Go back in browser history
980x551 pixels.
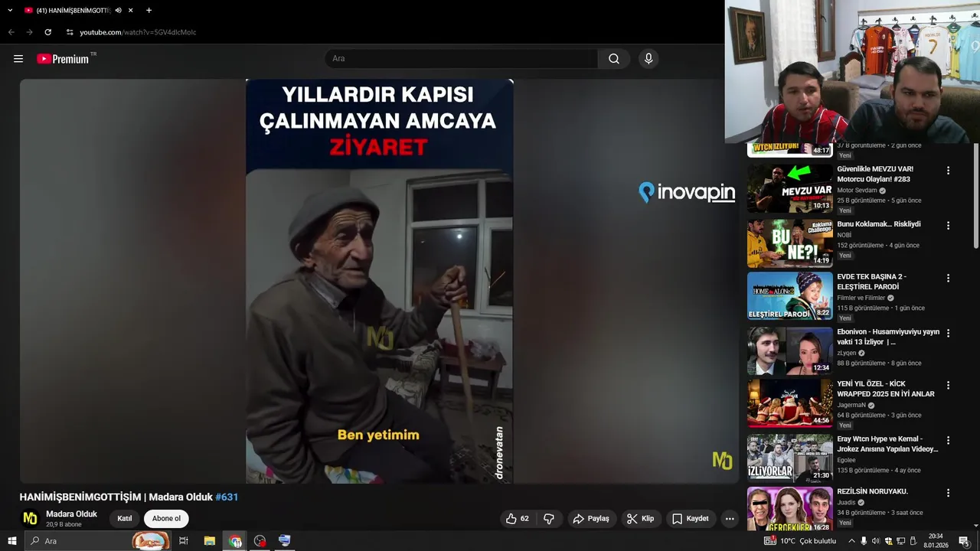[11, 32]
